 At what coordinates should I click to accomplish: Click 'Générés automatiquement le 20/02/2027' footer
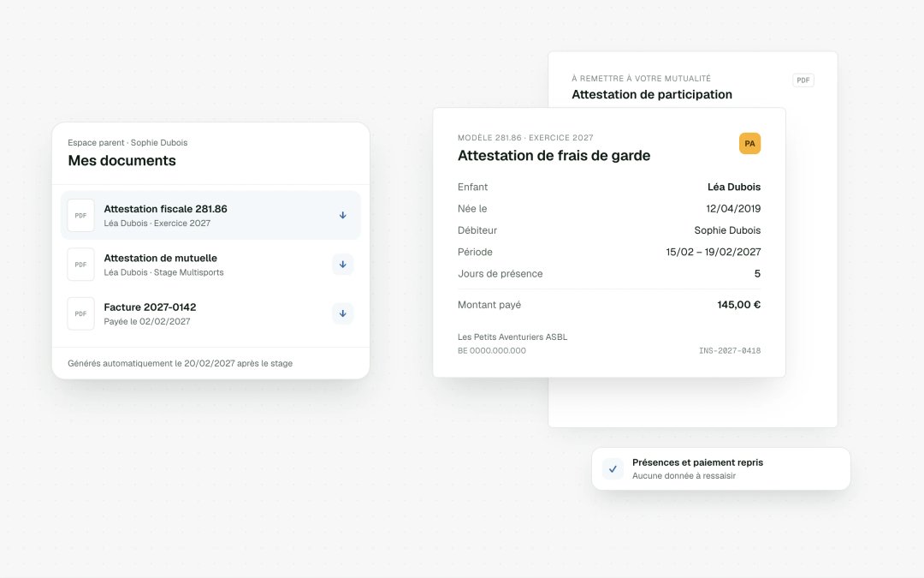pyautogui.click(x=180, y=363)
